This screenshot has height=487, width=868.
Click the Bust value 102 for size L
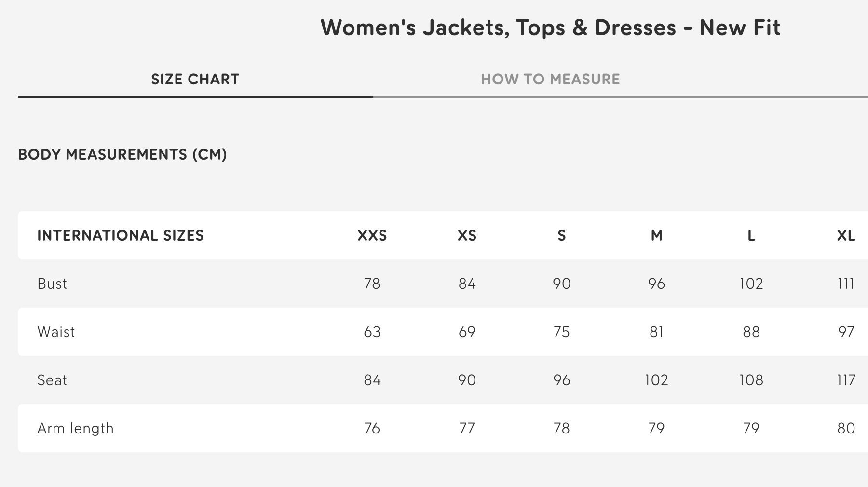pos(752,284)
